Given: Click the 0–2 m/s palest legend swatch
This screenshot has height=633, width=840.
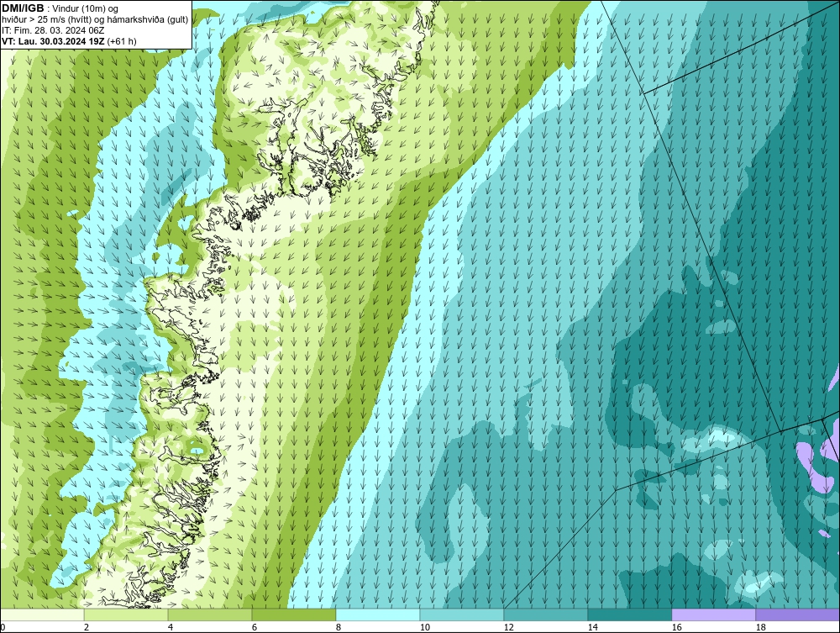Looking at the screenshot, I should point(42,615).
